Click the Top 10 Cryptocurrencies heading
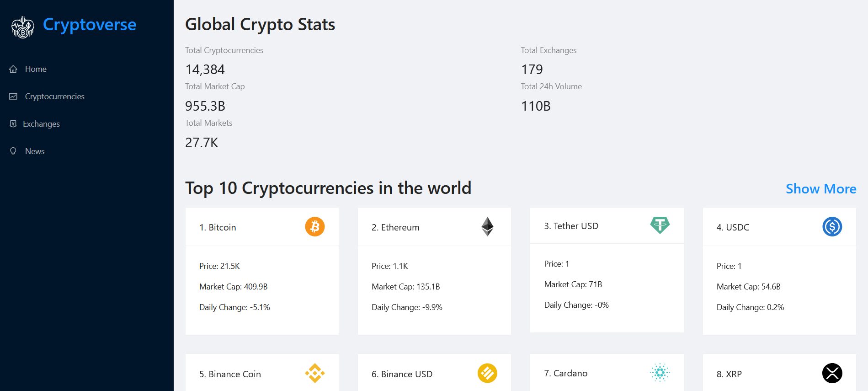 [x=328, y=188]
